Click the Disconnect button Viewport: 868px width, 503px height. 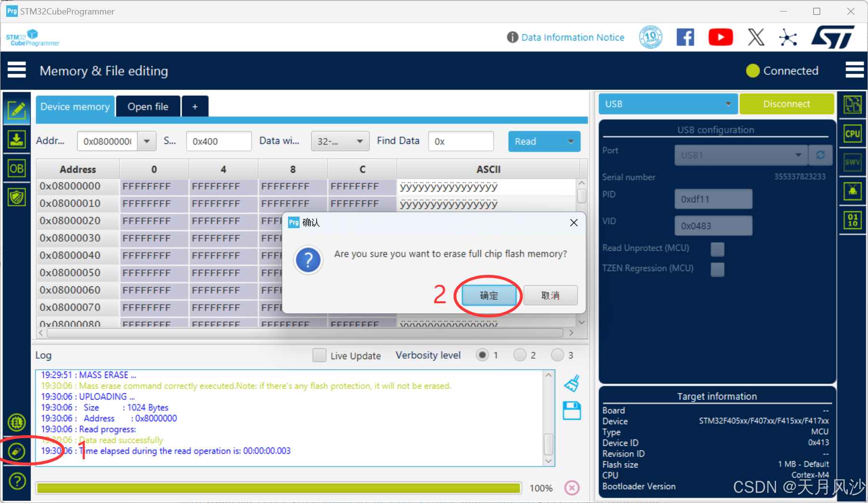(x=787, y=104)
